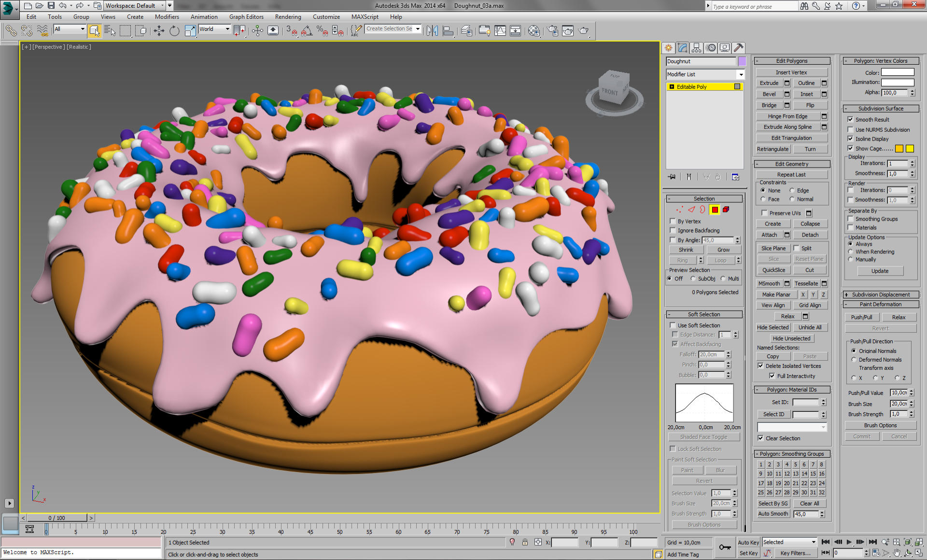Click the Align tool icon
The image size is (927, 560).
pyautogui.click(x=448, y=31)
